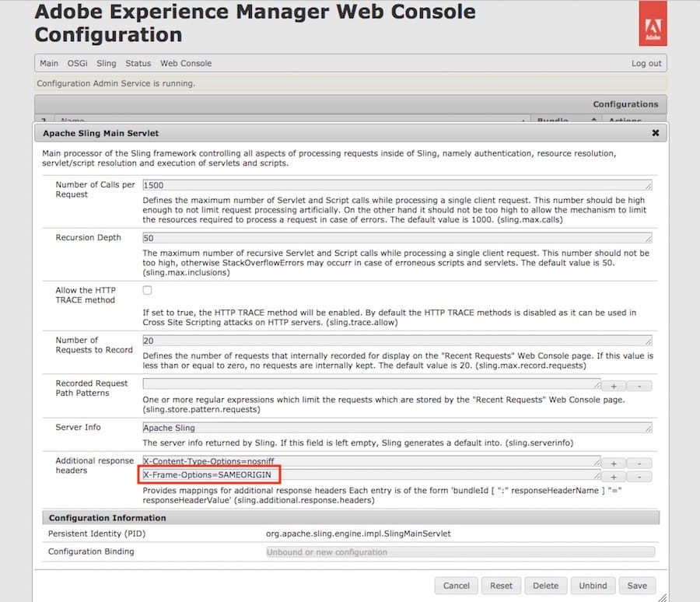The height and width of the screenshot is (602, 700).
Task: Edit the X-Content-Type-Options=nosniff header field
Action: pos(372,461)
